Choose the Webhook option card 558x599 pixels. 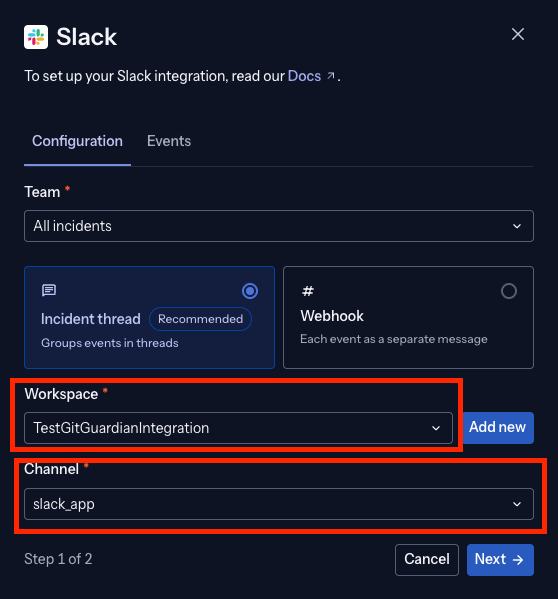(408, 317)
